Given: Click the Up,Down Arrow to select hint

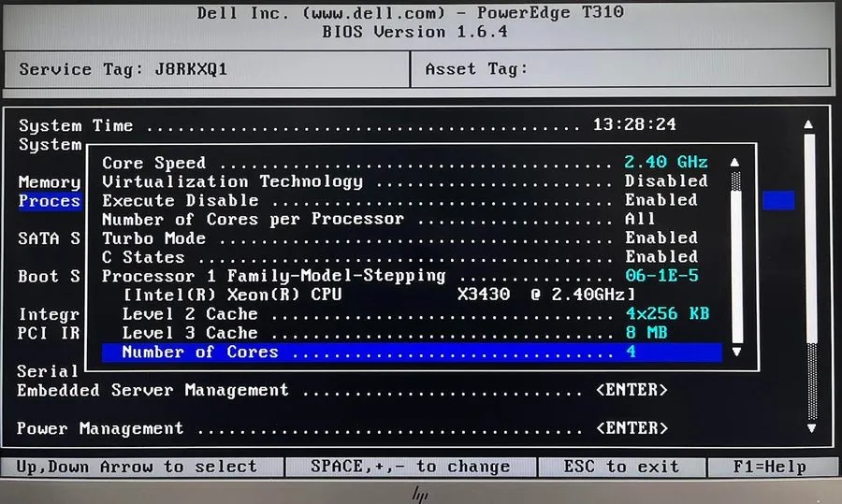Looking at the screenshot, I should [x=142, y=467].
